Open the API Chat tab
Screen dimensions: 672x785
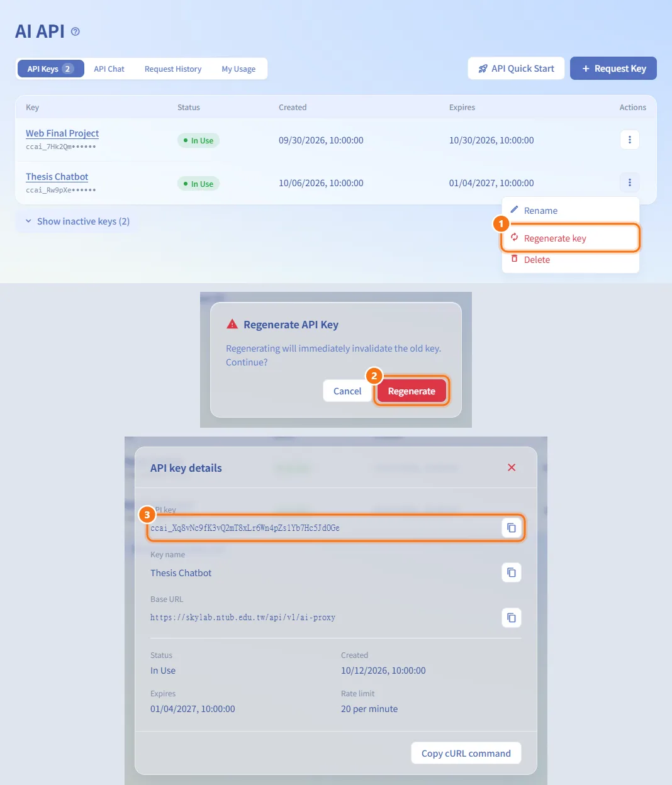(x=109, y=69)
